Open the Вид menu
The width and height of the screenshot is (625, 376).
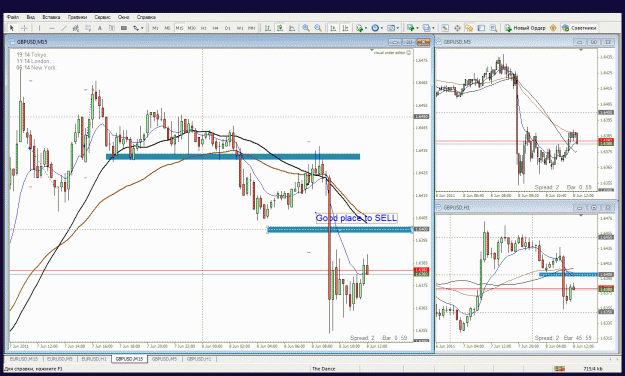click(31, 17)
